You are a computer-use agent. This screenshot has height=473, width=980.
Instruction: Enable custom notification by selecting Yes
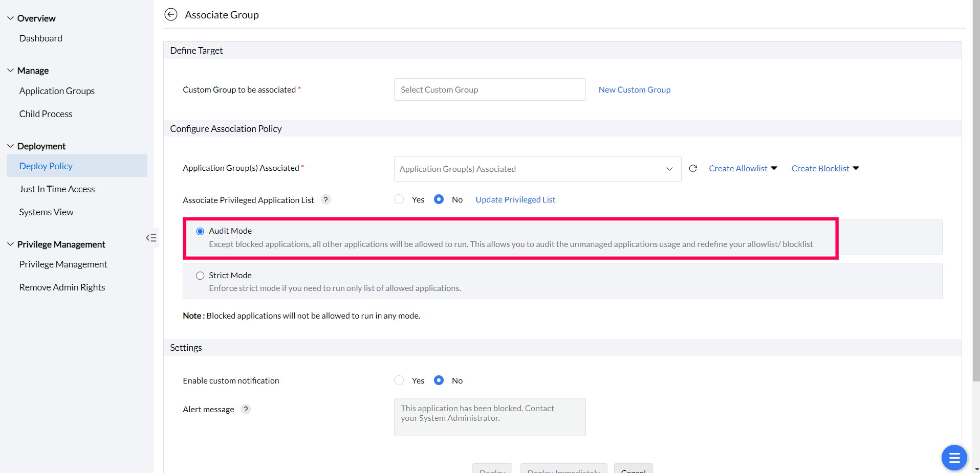(399, 380)
